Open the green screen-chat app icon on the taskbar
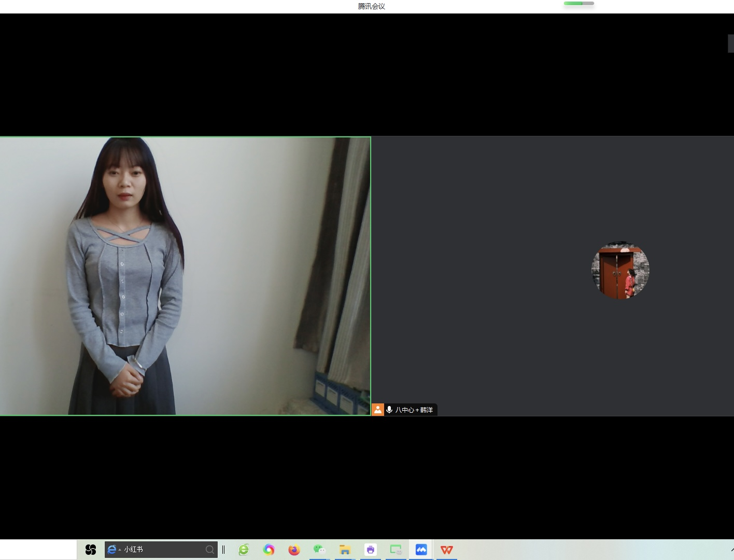Viewport: 734px width, 560px height. click(396, 550)
